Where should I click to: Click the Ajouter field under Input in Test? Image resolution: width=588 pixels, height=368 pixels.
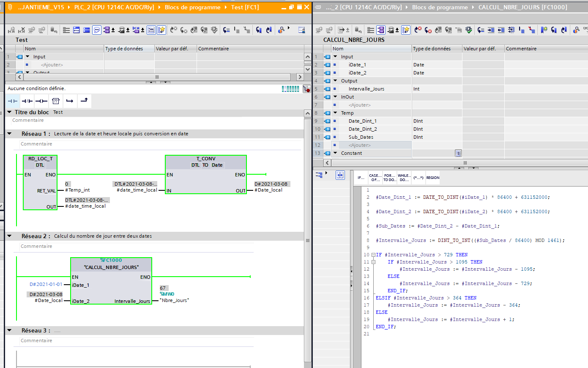tap(52, 65)
